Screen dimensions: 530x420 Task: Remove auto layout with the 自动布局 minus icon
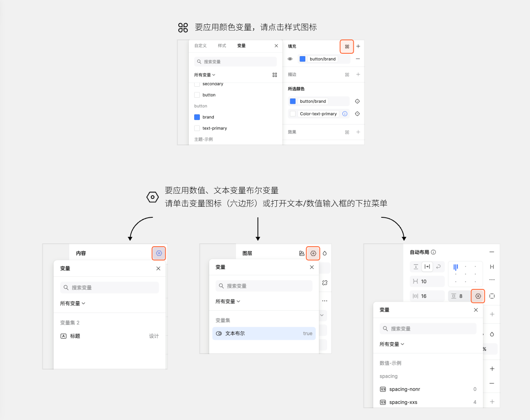point(492,252)
